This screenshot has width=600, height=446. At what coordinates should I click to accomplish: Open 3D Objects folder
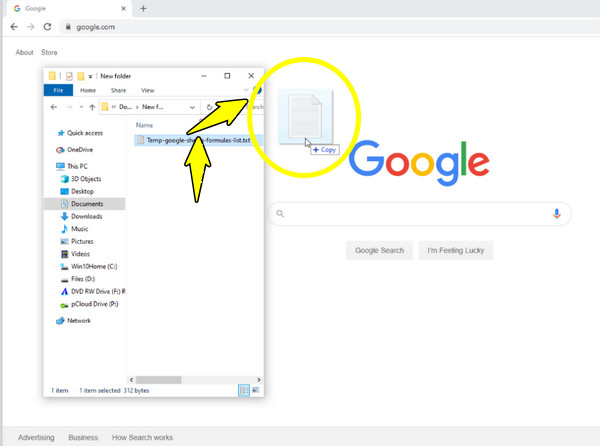pos(86,179)
